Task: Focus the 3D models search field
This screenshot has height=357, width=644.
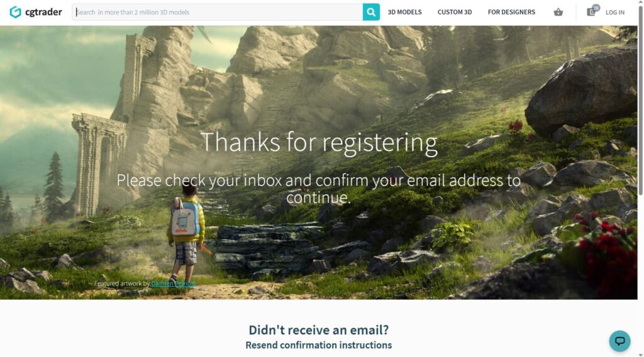Action: [217, 13]
